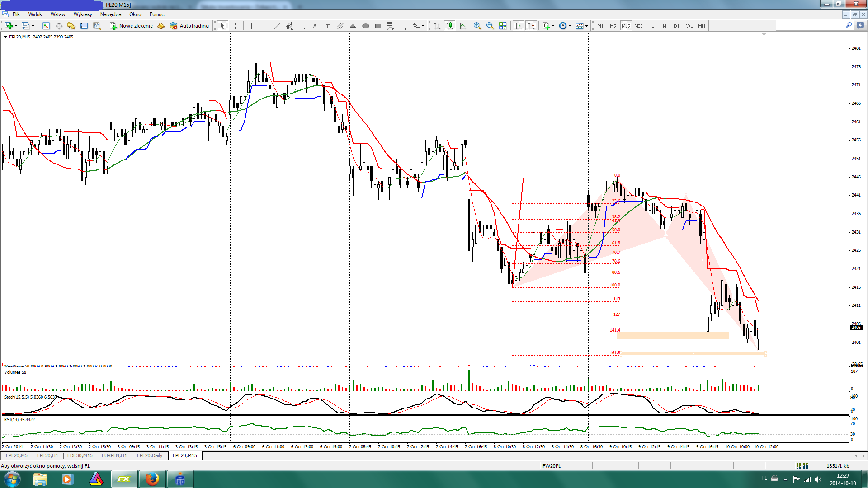
Task: Switch to the EURPLN,H1 chart tab
Action: click(x=114, y=455)
